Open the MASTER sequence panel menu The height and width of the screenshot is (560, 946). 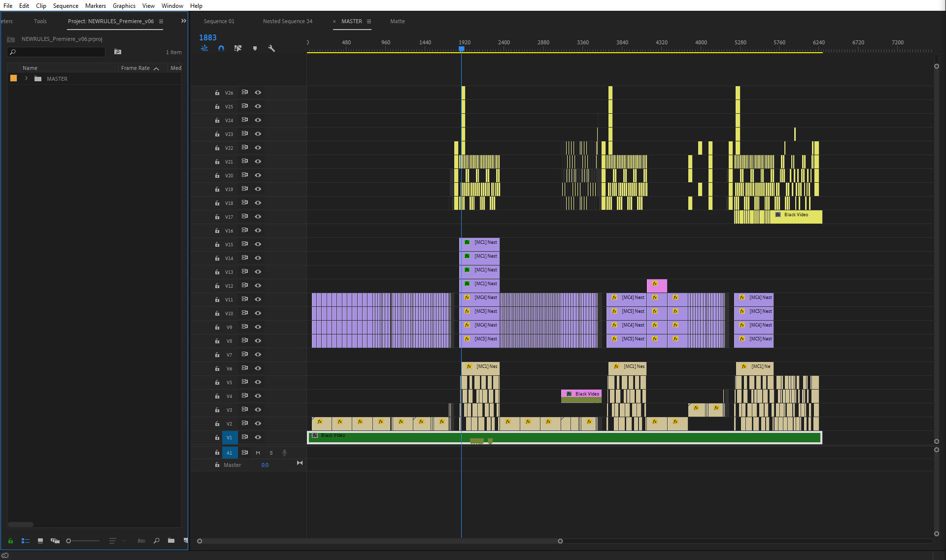[369, 21]
